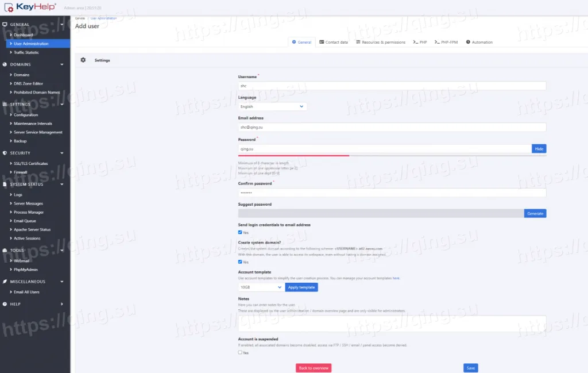Click the Email address input field
Screen dimensions: 588x373
coord(392,127)
